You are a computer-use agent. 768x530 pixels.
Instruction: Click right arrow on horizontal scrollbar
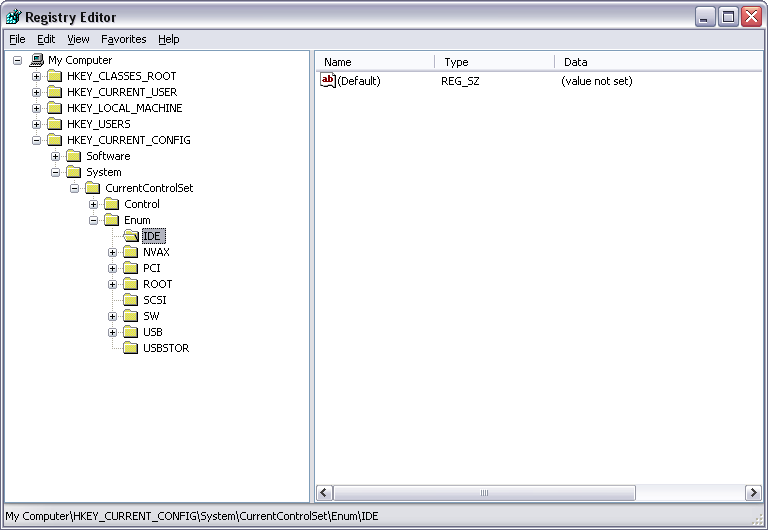(x=753, y=493)
